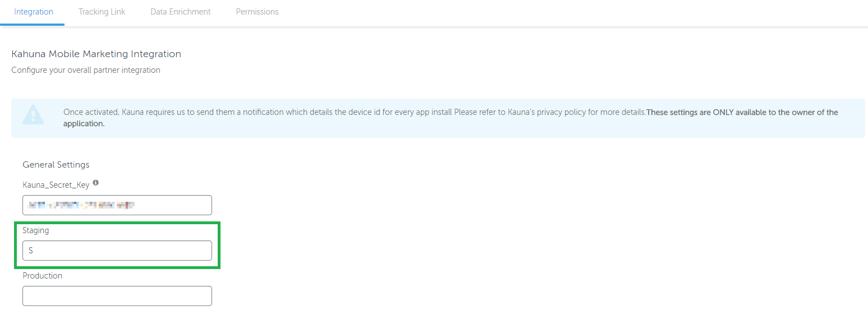Click into the Staging text field
Screen dimensions: 868x315
(x=117, y=251)
